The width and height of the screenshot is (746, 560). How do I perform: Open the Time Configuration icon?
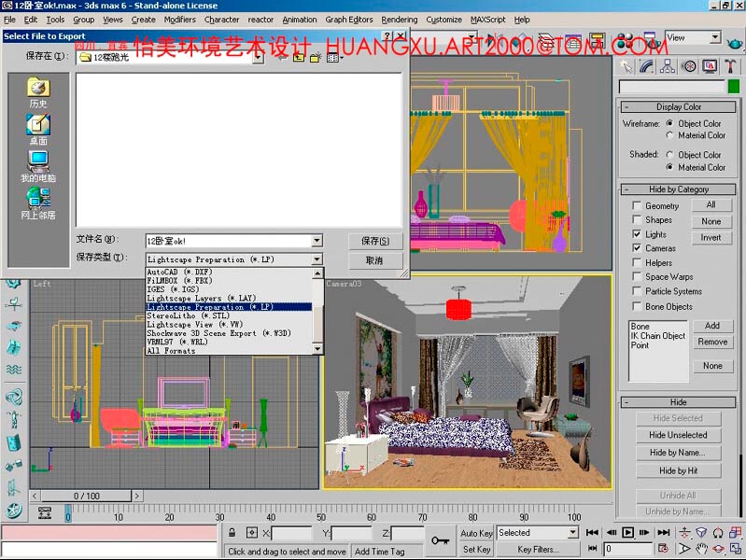663,549
